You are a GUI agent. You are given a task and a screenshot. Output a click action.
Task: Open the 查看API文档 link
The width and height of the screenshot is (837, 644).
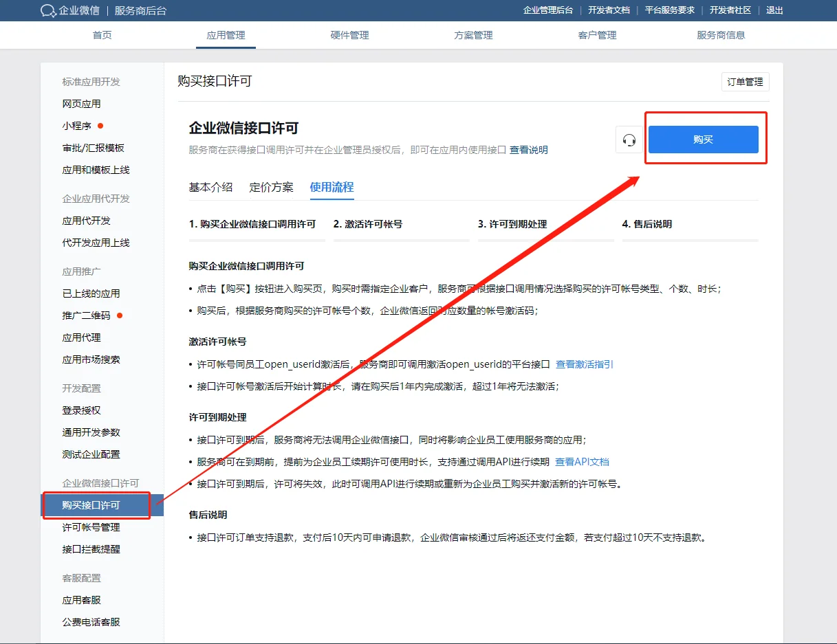(582, 462)
